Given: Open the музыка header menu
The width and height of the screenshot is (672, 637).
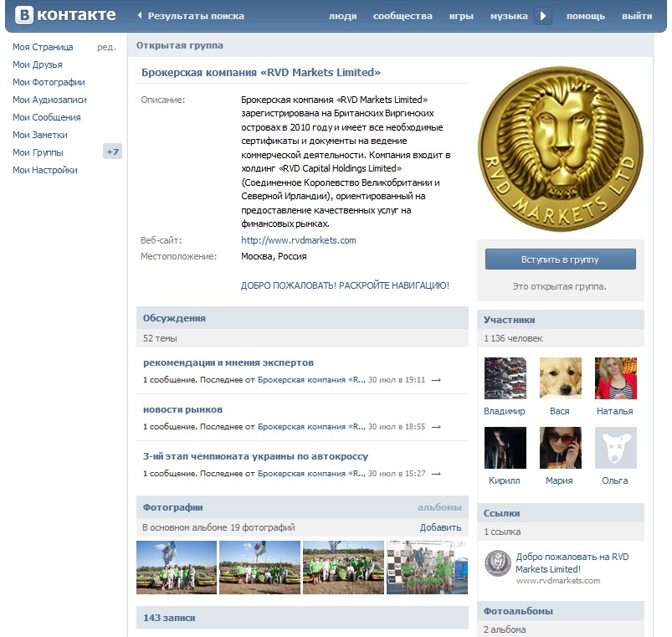Looking at the screenshot, I should [x=509, y=16].
